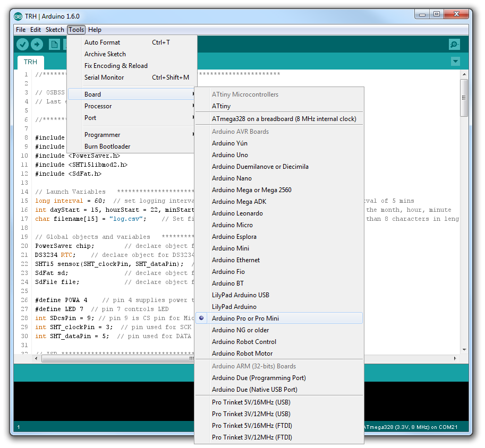Expand the Board submenu entry
The height and width of the screenshot is (448, 485).
pyautogui.click(x=132, y=94)
